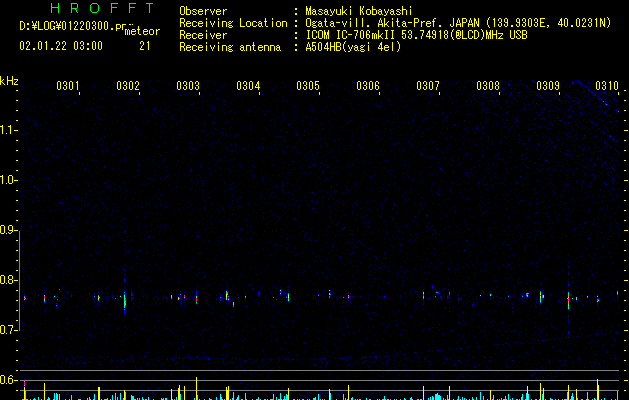Click the meteor echo just before 0303
The width and height of the screenshot is (629, 400).
197,298
